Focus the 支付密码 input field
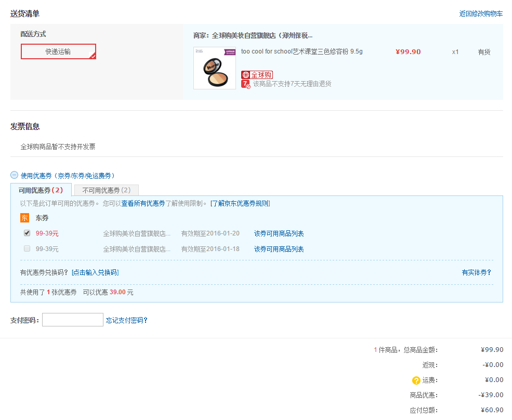 pos(73,320)
